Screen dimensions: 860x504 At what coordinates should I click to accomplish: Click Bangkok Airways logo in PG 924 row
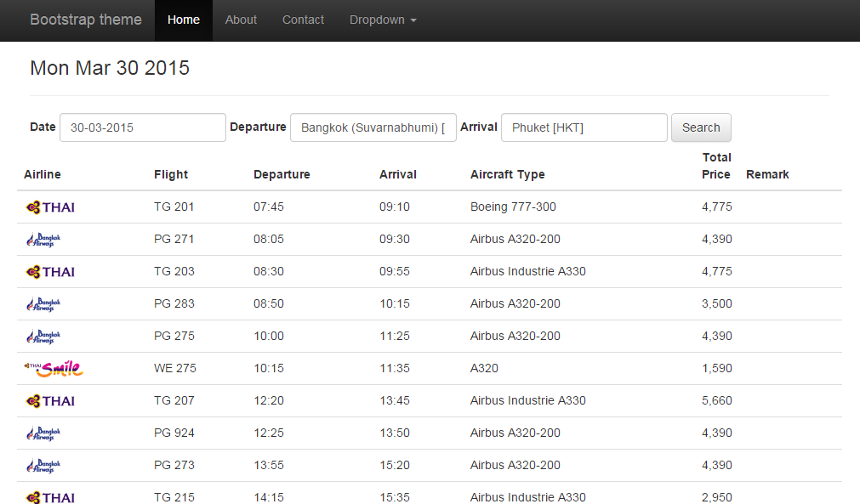point(43,433)
